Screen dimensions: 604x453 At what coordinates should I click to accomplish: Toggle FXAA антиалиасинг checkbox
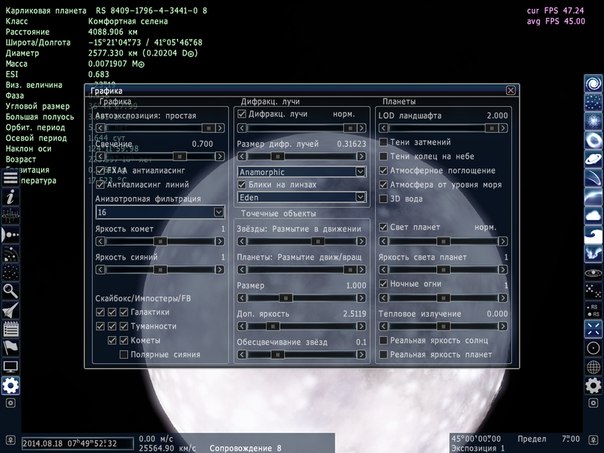100,170
